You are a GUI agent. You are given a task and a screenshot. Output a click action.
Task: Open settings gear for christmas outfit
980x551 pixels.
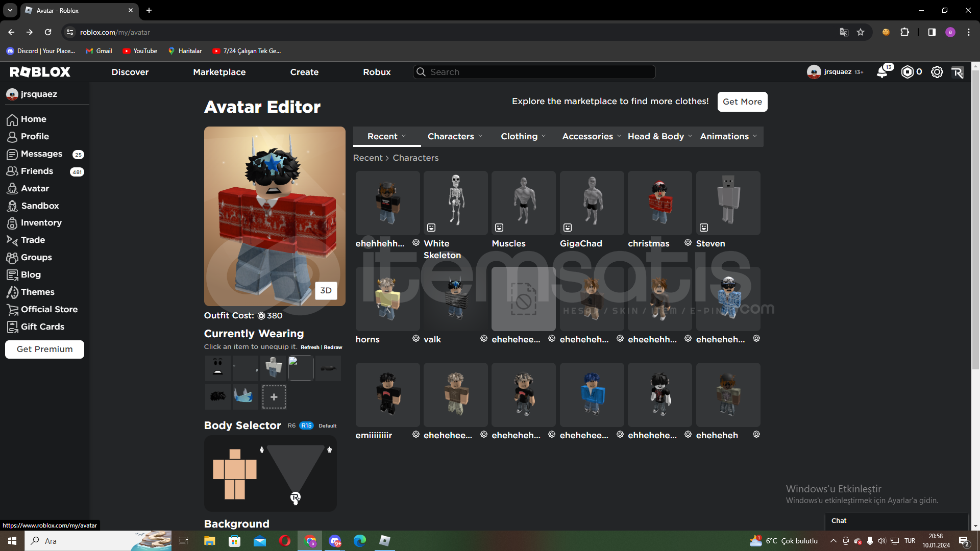tap(688, 242)
